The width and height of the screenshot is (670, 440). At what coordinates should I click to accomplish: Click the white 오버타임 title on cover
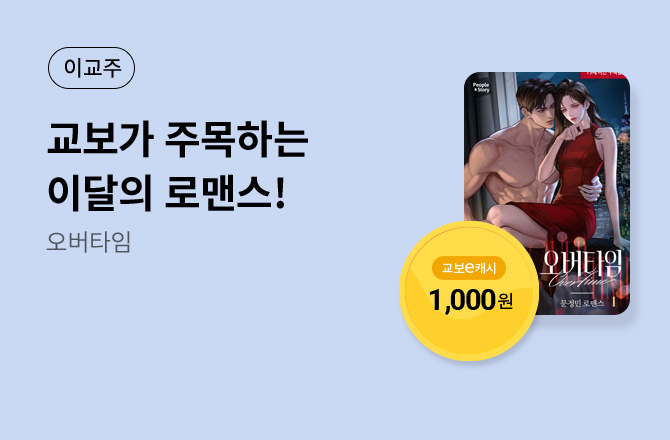pyautogui.click(x=580, y=263)
